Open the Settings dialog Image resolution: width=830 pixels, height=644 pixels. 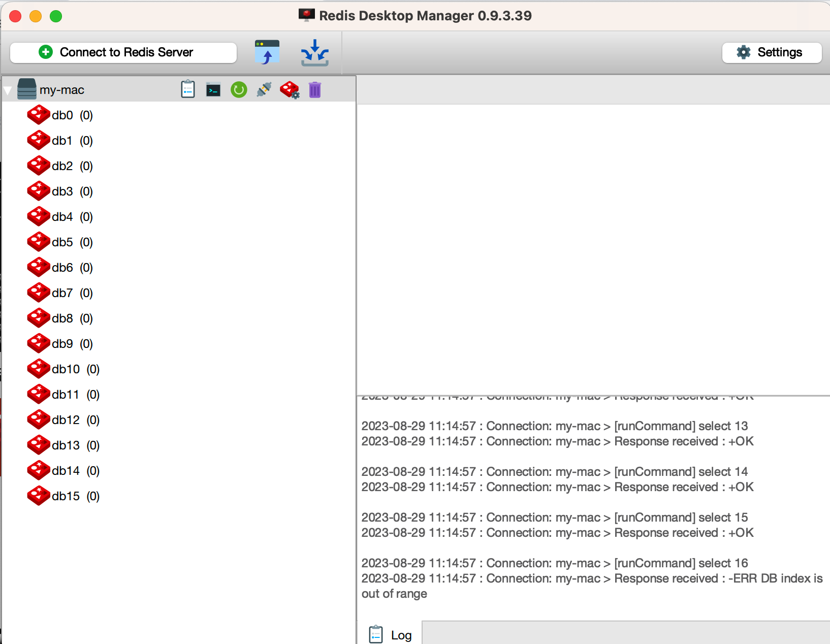[x=772, y=52]
